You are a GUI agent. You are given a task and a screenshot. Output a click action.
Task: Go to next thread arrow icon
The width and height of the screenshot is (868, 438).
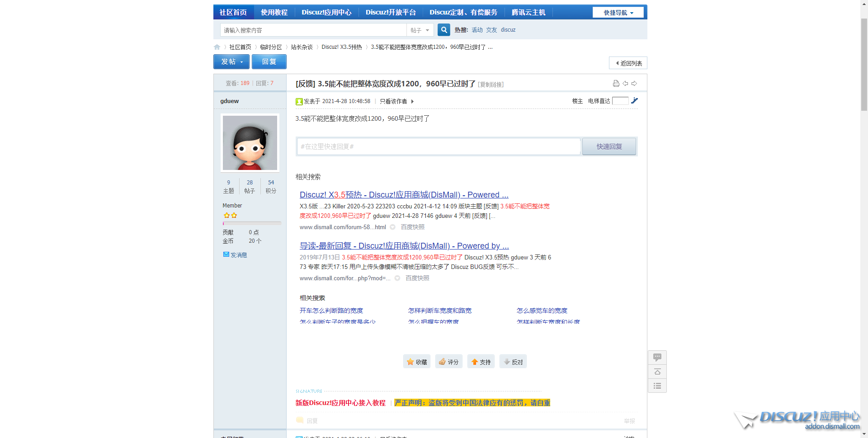634,84
